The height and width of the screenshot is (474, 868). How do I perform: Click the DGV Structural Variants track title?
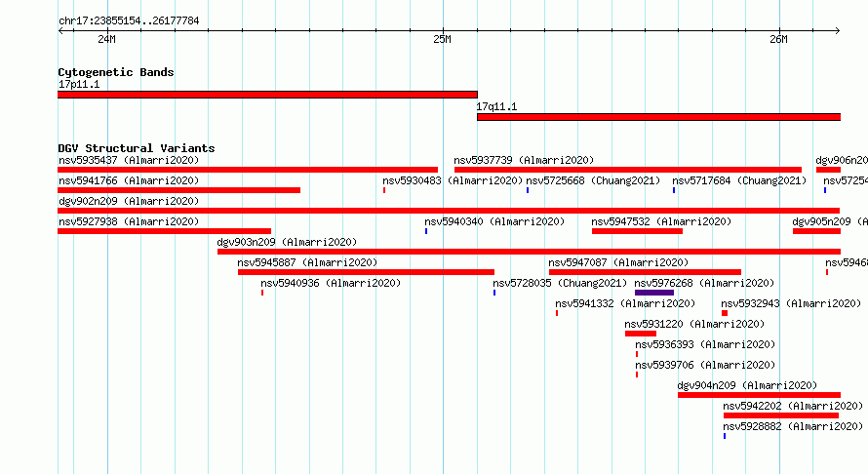click(137, 148)
